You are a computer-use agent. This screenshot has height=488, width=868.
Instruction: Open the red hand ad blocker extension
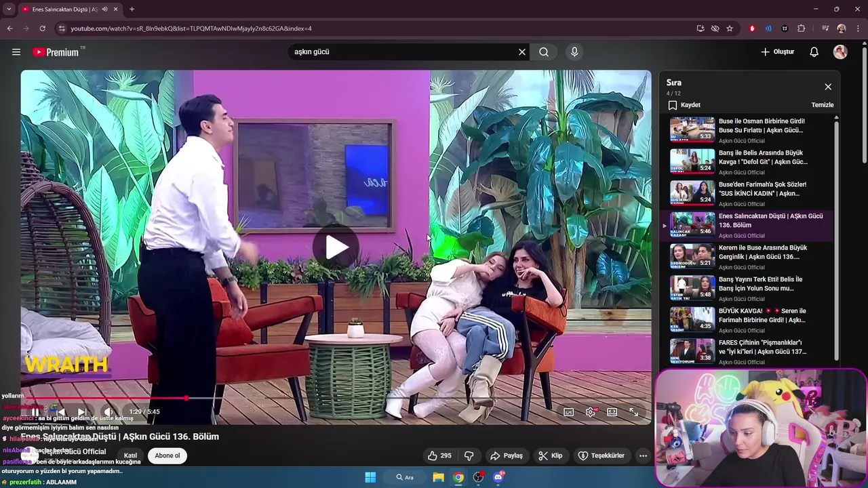click(752, 28)
